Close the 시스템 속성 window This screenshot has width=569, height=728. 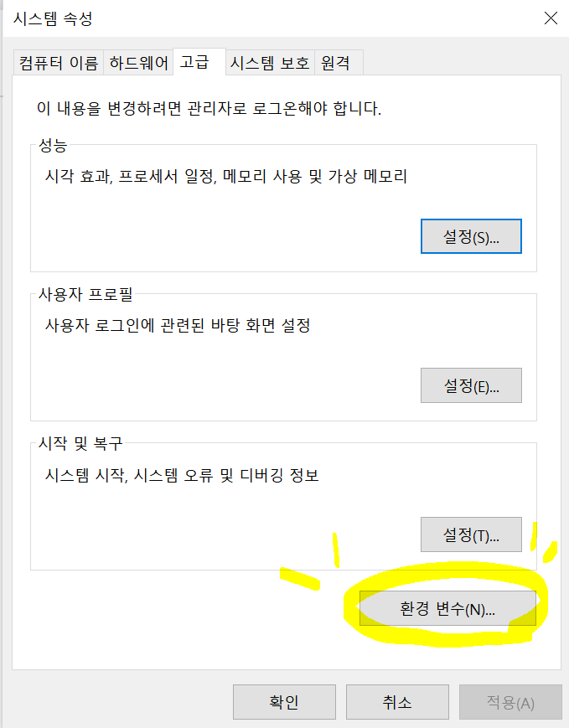pos(551,18)
